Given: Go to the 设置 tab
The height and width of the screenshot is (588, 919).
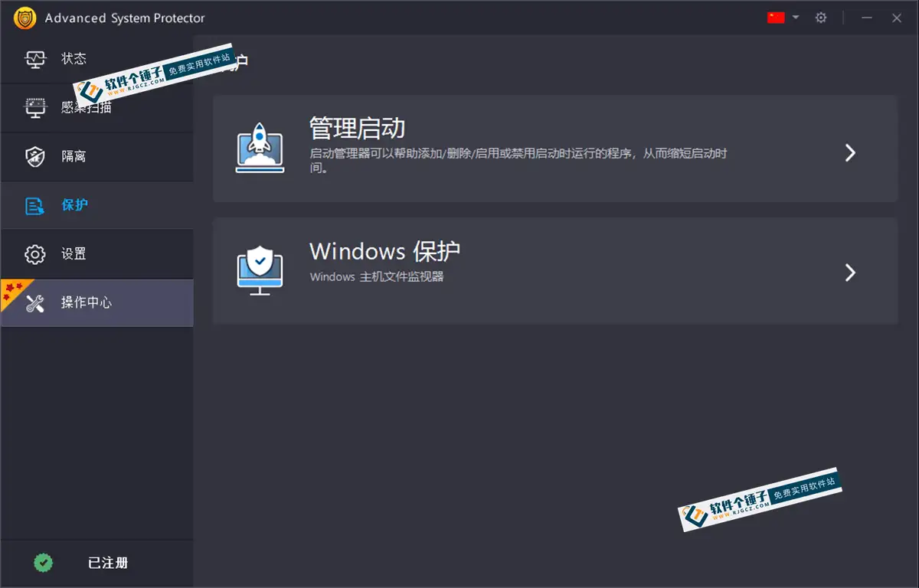Looking at the screenshot, I should (x=96, y=254).
